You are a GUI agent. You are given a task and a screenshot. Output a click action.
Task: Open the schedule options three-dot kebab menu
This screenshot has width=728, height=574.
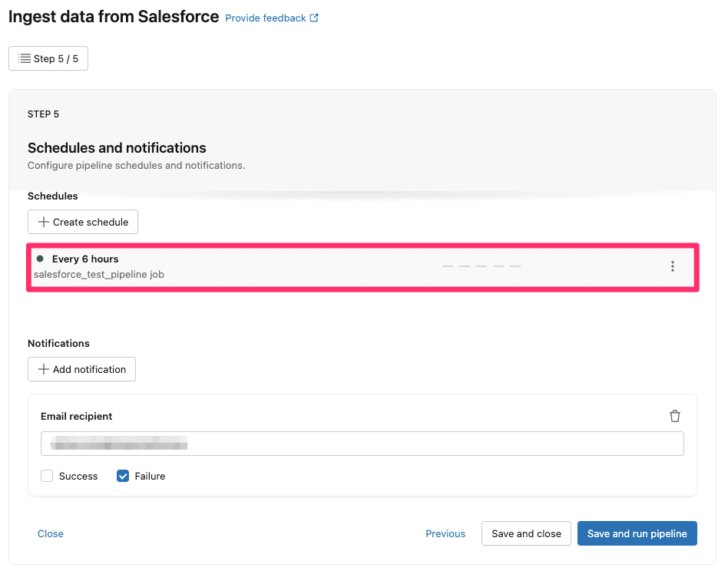click(673, 266)
